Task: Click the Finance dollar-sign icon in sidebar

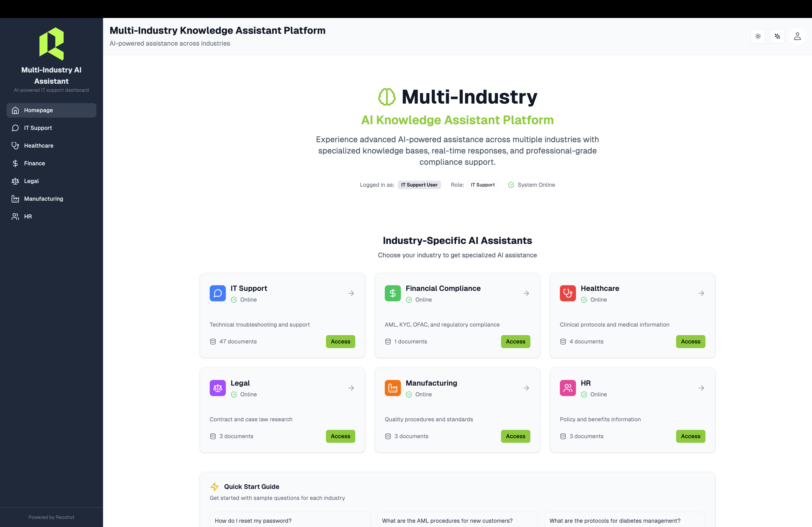Action: [x=15, y=163]
